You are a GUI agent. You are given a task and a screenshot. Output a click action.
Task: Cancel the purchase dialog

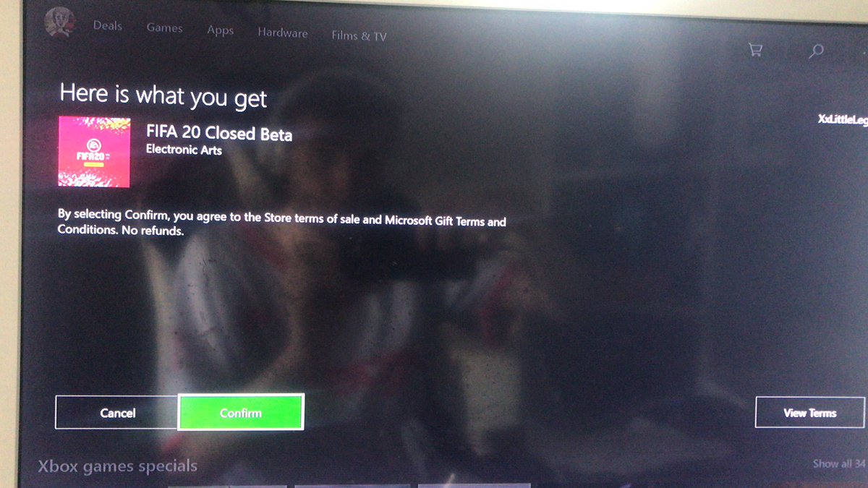point(117,414)
